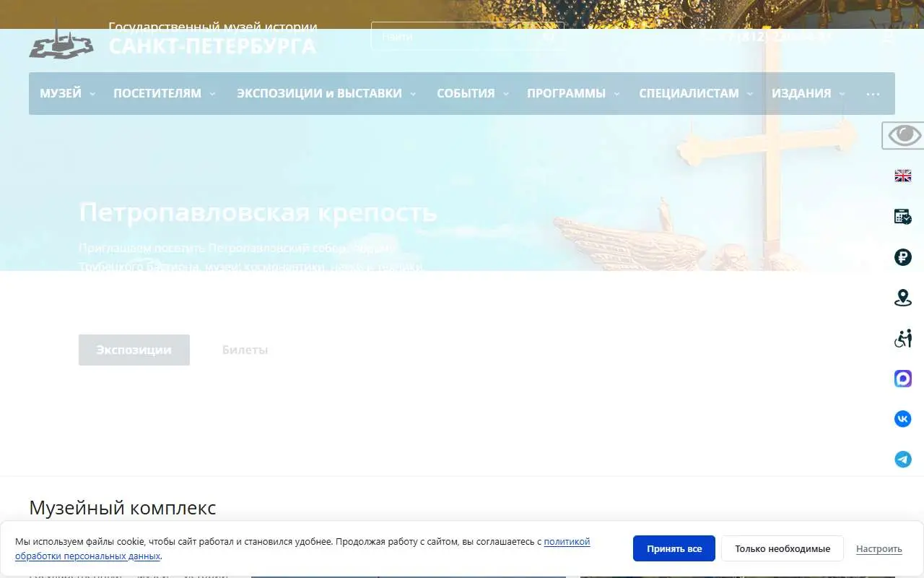Expand the ПОСЕТИТЕЛЯМ menu chevron
The image size is (924, 578).
(x=212, y=94)
